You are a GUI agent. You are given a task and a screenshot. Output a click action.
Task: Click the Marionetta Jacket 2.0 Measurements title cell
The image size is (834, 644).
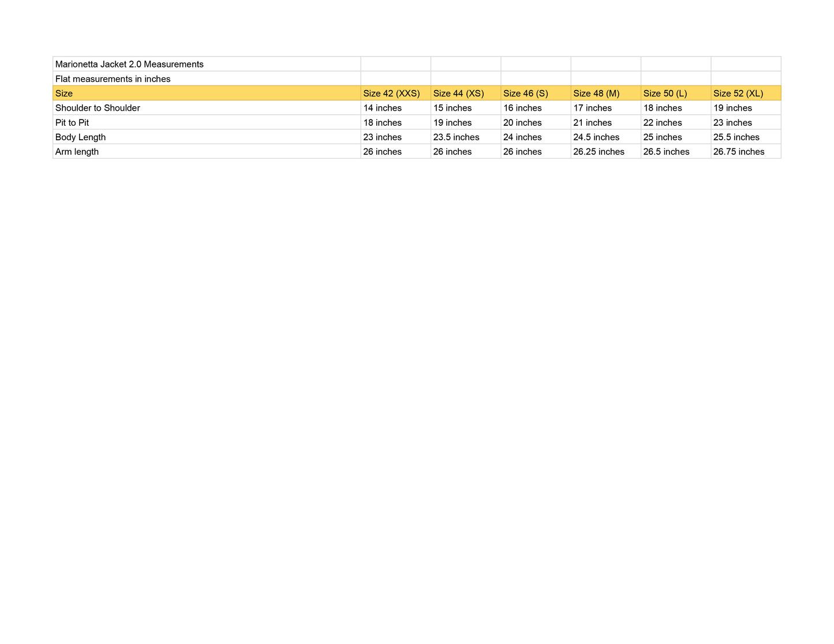tap(129, 64)
